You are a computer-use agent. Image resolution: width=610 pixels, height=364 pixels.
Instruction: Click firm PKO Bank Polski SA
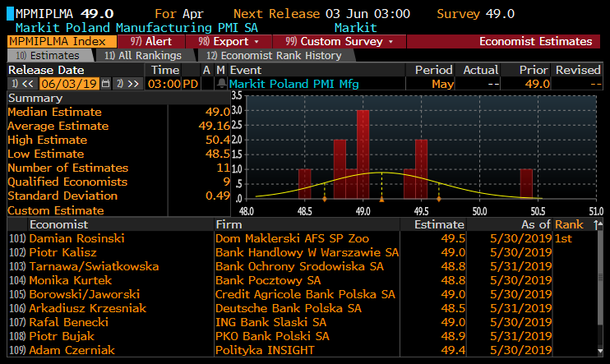click(272, 336)
